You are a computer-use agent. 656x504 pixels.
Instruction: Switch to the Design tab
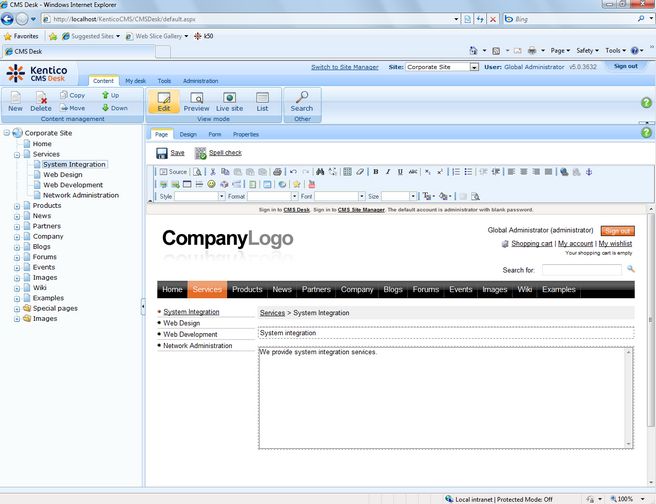coord(188,134)
